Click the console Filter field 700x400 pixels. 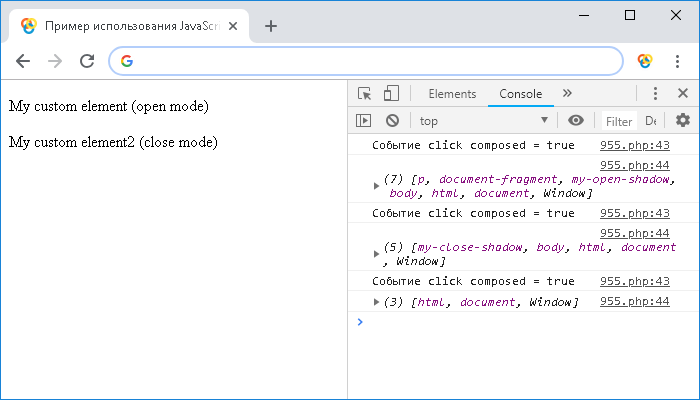coord(619,121)
